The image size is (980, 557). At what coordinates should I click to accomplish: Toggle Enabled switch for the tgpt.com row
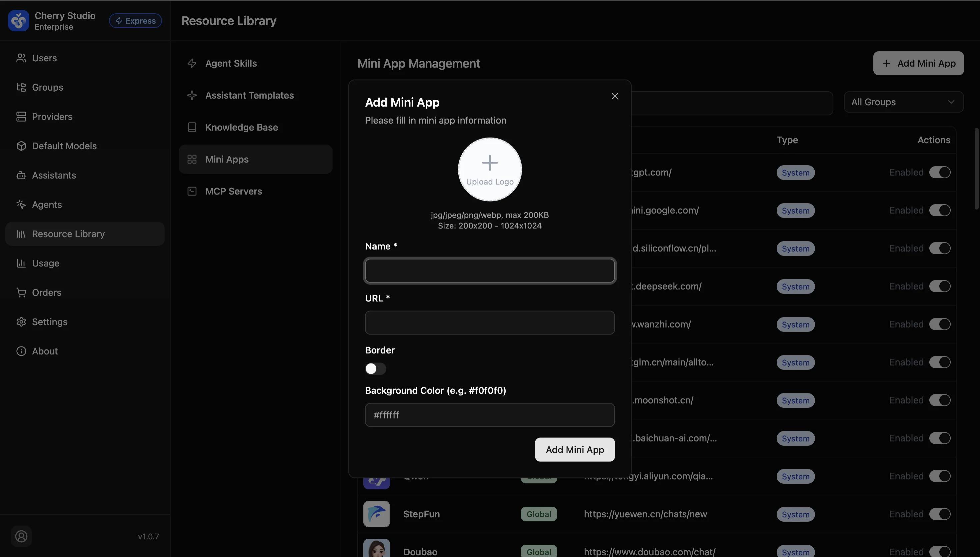tap(940, 172)
